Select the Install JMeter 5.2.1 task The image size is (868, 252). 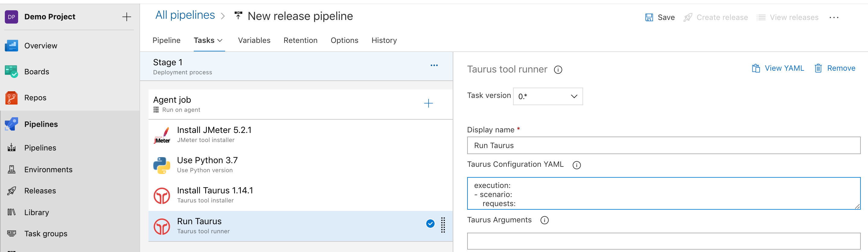click(300, 135)
